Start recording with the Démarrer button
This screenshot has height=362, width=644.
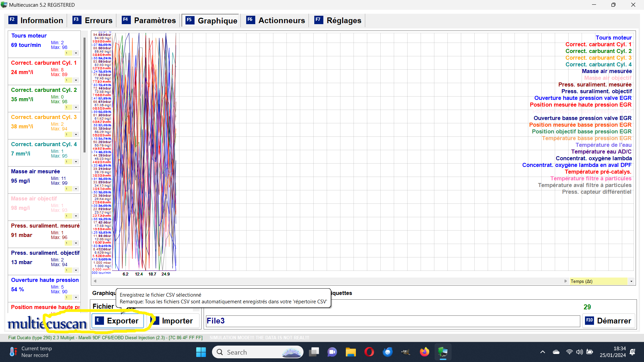tap(608, 321)
